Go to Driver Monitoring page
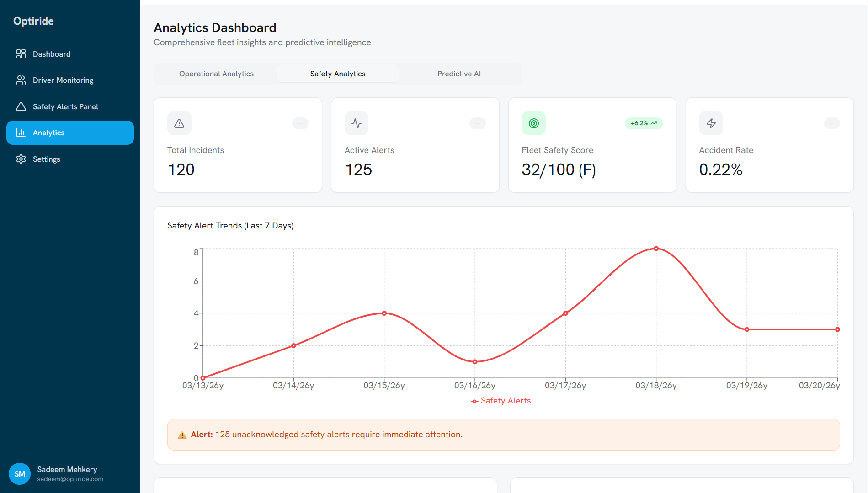This screenshot has height=493, width=868. 70,80
